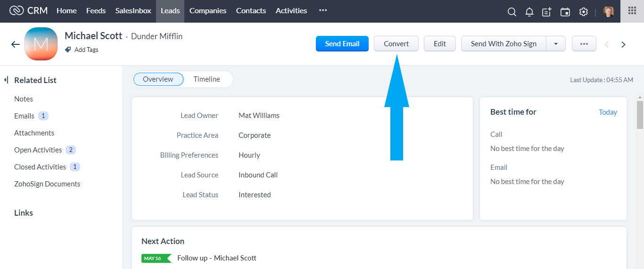The width and height of the screenshot is (644, 269).
Task: Click the Corporate practice area value
Action: pos(255,135)
